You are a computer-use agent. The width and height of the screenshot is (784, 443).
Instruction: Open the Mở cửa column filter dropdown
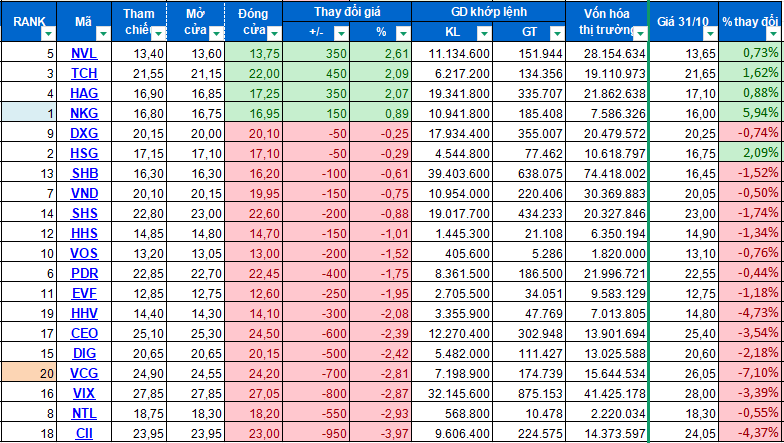216,34
